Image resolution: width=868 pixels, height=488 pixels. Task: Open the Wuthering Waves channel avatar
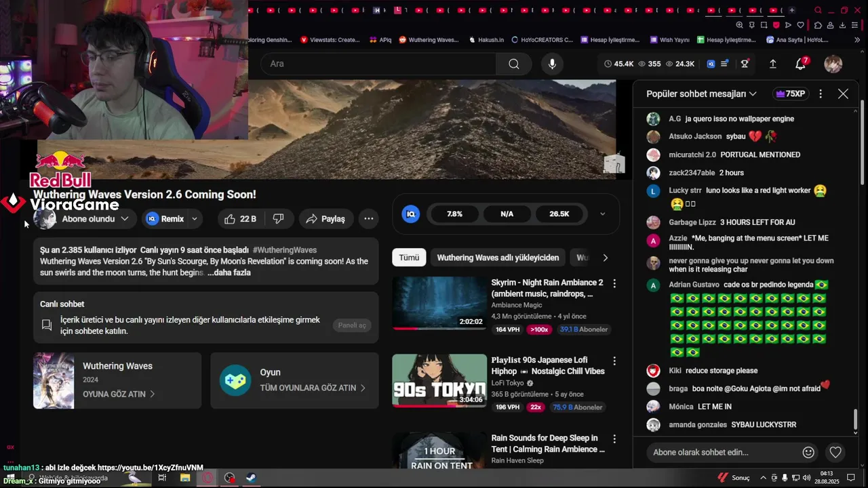point(45,219)
